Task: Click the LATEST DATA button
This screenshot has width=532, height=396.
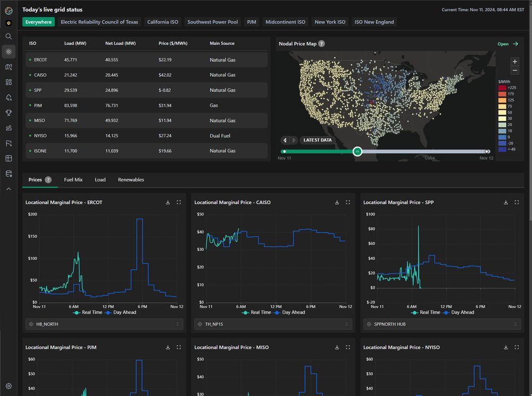Action: tap(318, 140)
